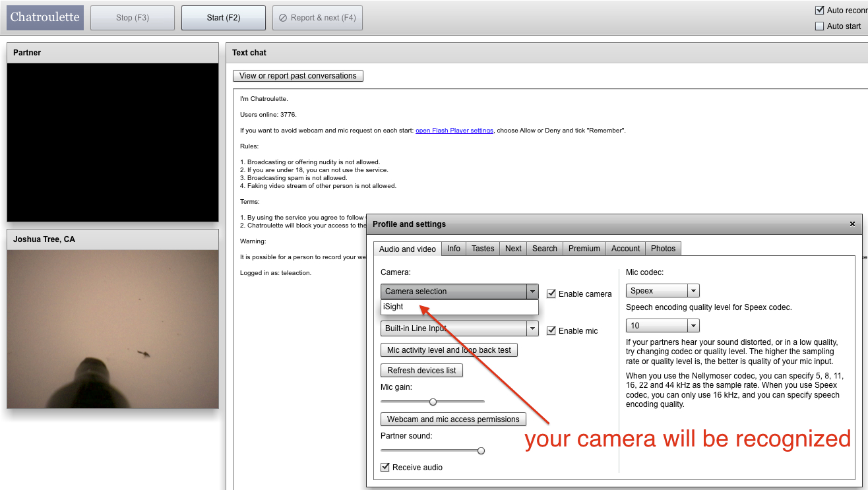Image resolution: width=868 pixels, height=490 pixels.
Task: Toggle the Enable camera checkbox
Action: click(x=551, y=294)
